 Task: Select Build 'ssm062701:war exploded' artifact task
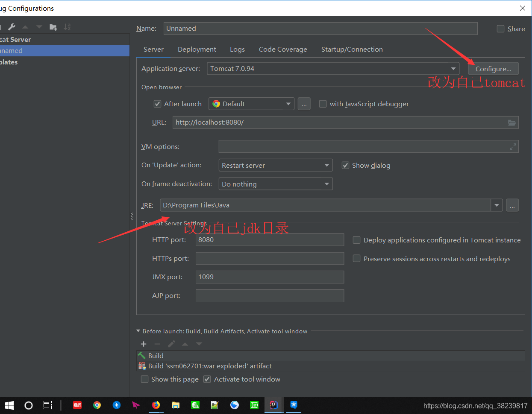[330, 366]
